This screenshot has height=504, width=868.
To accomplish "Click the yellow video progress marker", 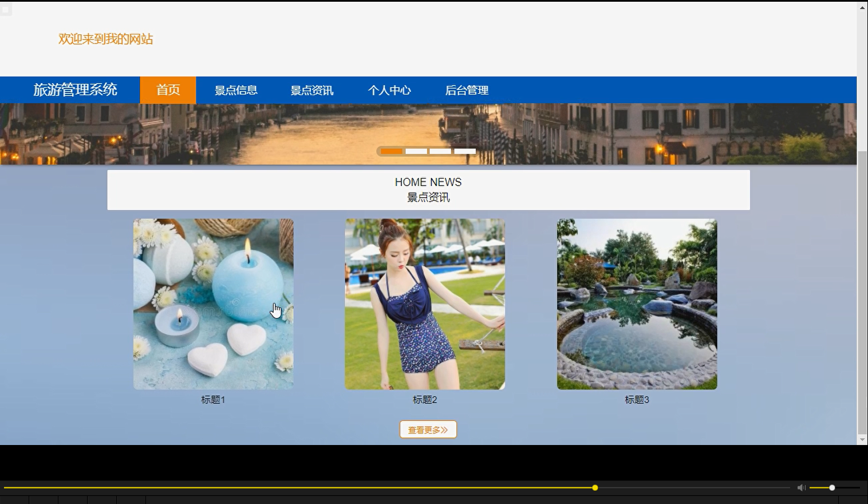I will [x=594, y=487].
